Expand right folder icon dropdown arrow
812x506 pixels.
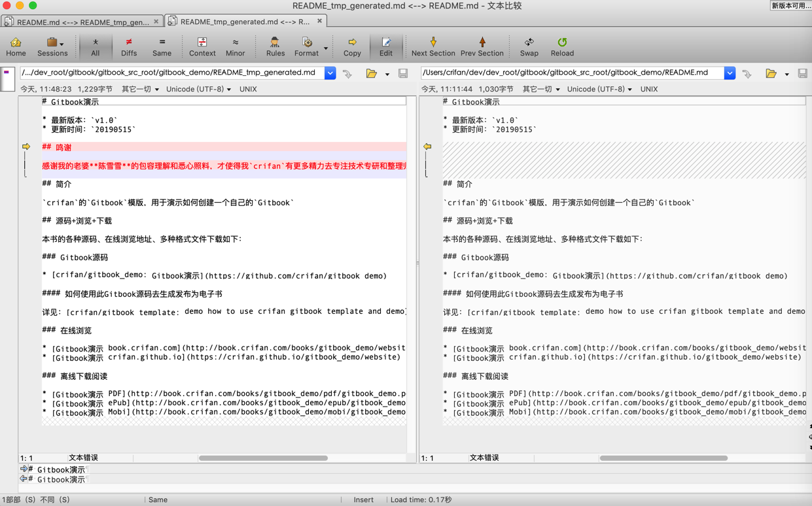786,75
